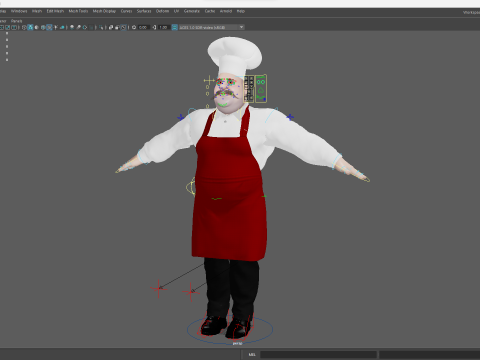Open the ACES 1.0 SDR-video view transform dropdown

pos(212,27)
